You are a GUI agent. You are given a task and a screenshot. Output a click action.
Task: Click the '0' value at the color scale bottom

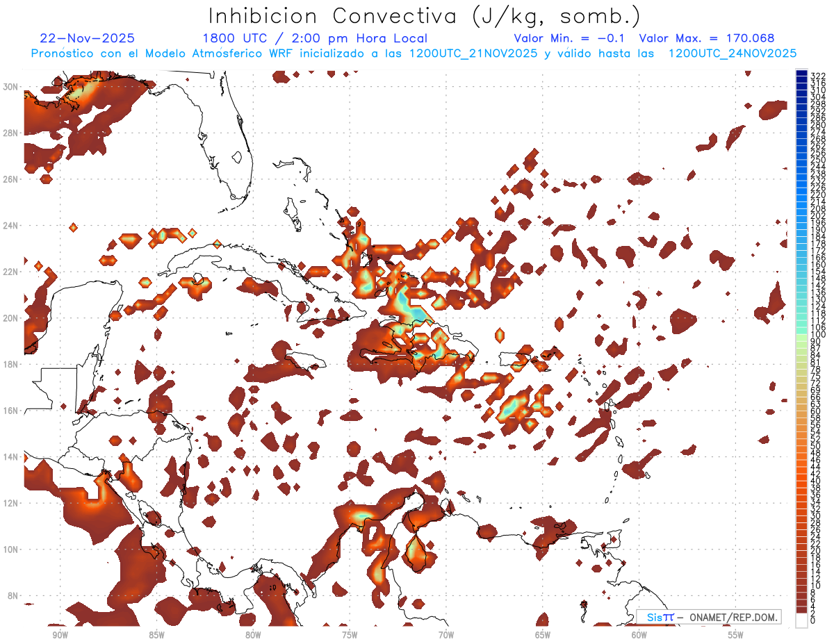pyautogui.click(x=813, y=621)
